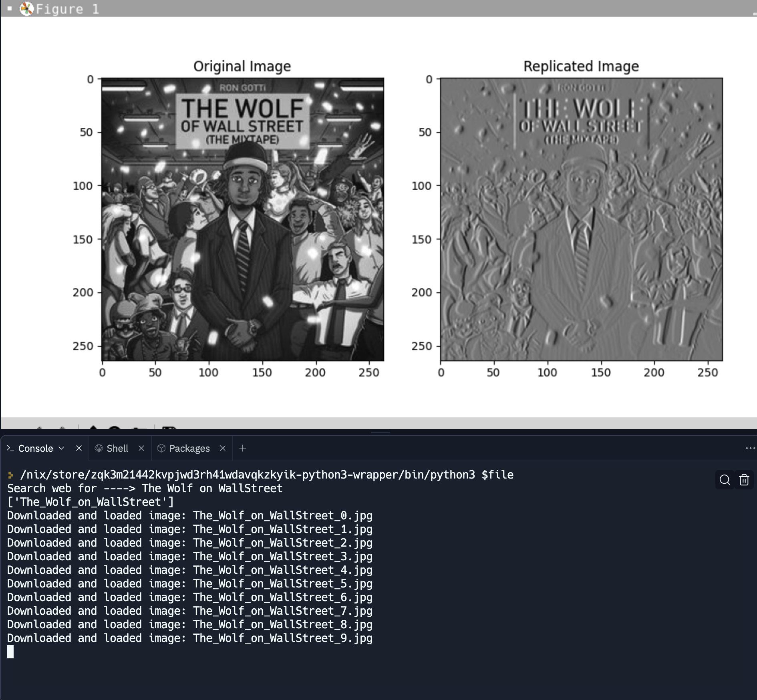The image size is (757, 700).
Task: Click the Replicated Image plot
Action: pyautogui.click(x=582, y=219)
